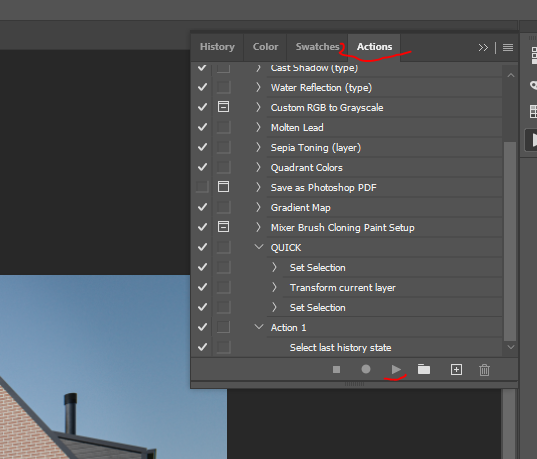
Task: Select the Actions tab
Action: 374,47
